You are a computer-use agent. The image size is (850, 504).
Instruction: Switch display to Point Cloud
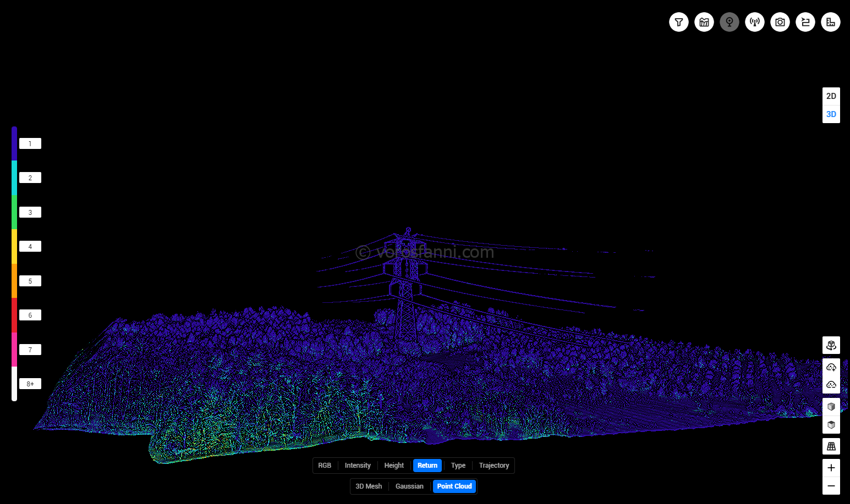coord(454,486)
